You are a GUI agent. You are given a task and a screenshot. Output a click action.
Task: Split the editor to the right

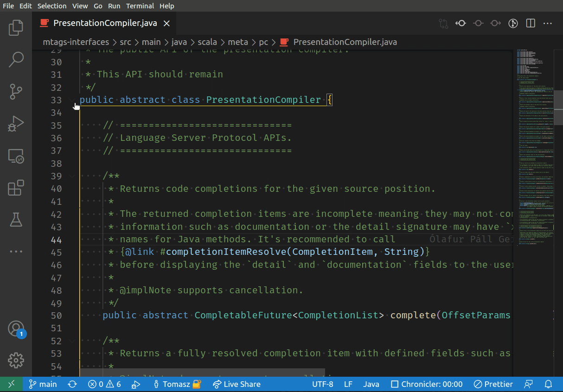click(531, 23)
